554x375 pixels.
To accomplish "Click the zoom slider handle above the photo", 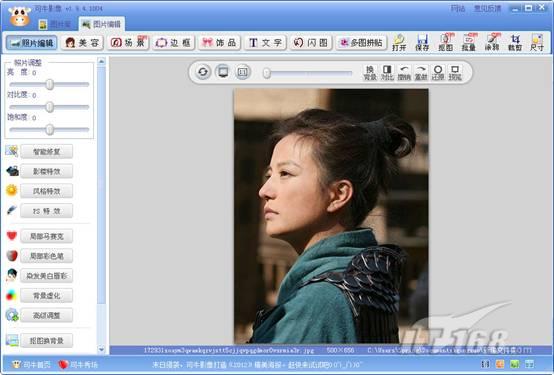I will pos(267,73).
